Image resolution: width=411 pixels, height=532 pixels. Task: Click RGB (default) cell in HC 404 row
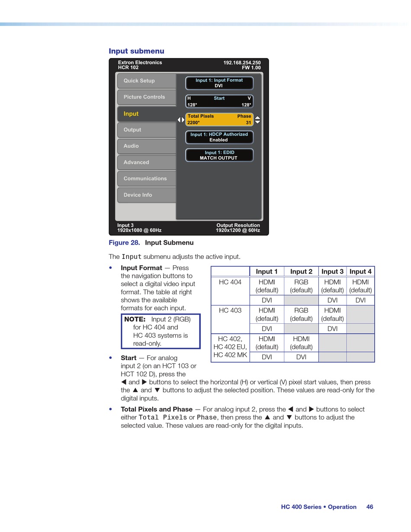click(301, 286)
